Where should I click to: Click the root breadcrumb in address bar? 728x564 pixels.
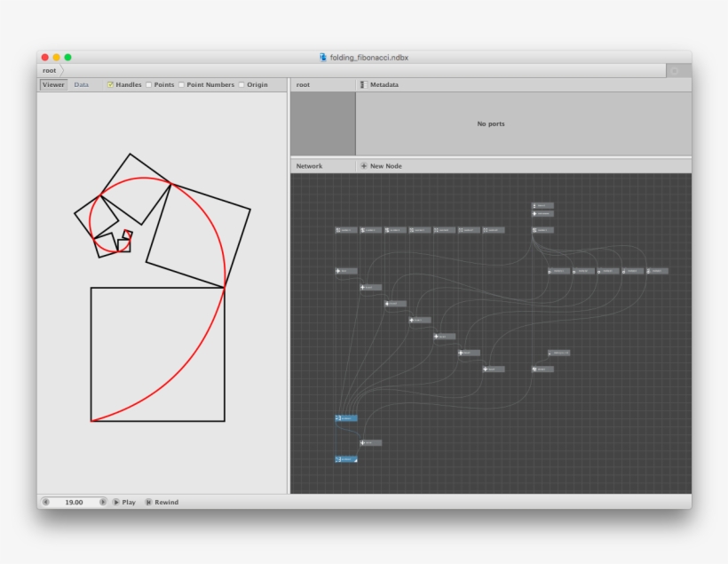50,70
